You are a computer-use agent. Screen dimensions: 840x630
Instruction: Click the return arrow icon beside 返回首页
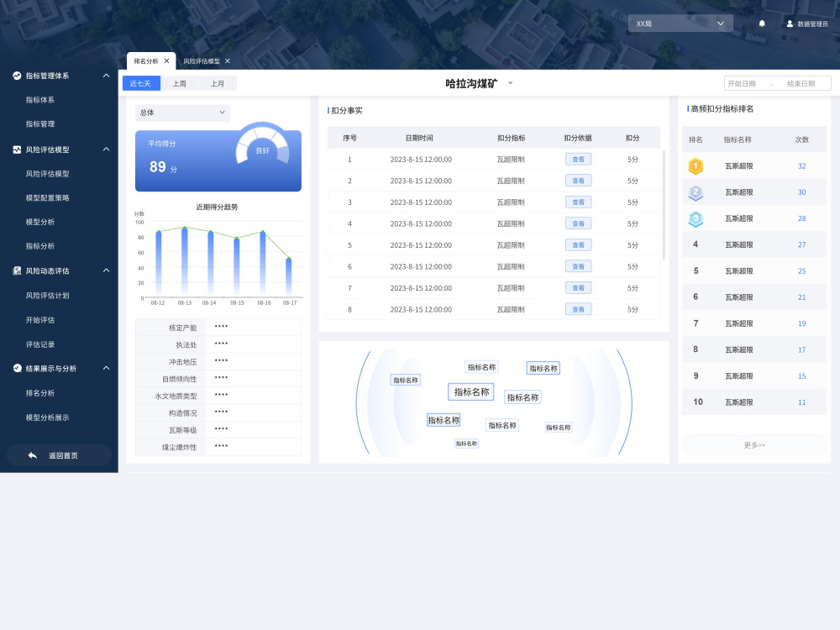pyautogui.click(x=33, y=455)
